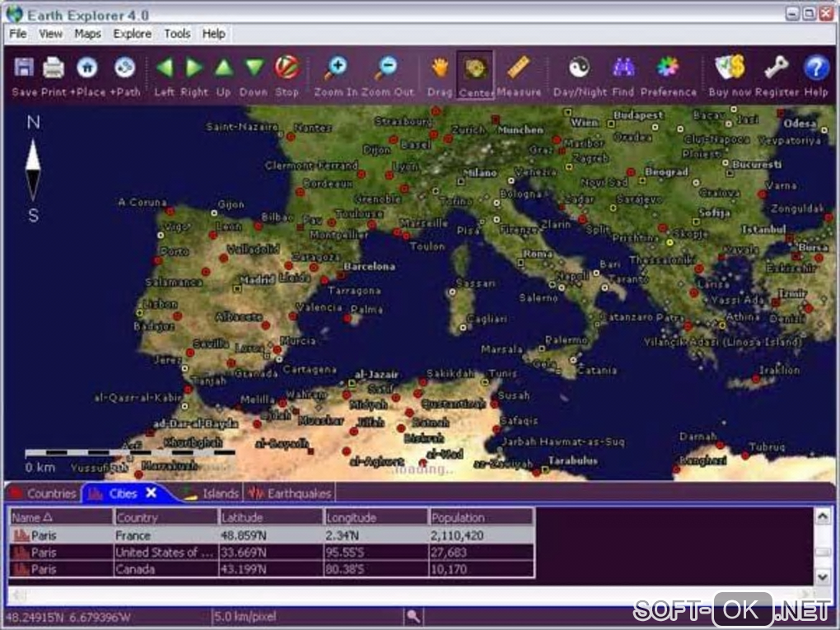Close the Cities tab

pos(152,492)
